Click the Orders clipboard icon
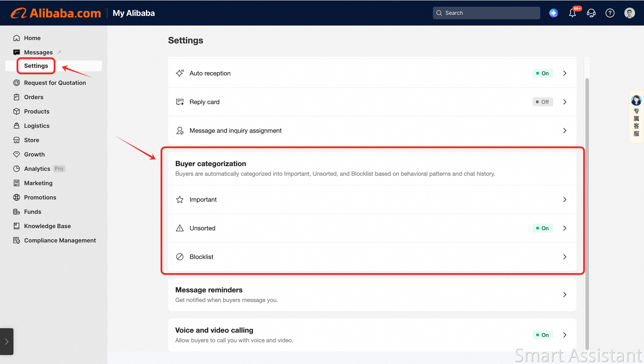 pyautogui.click(x=17, y=97)
